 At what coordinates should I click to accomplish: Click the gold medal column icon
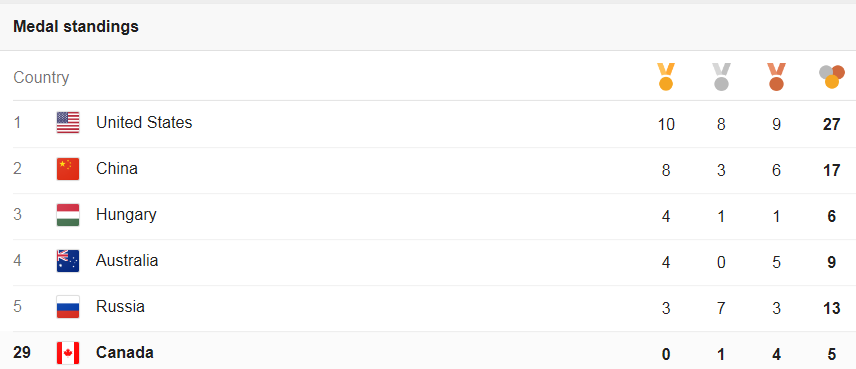[x=665, y=76]
